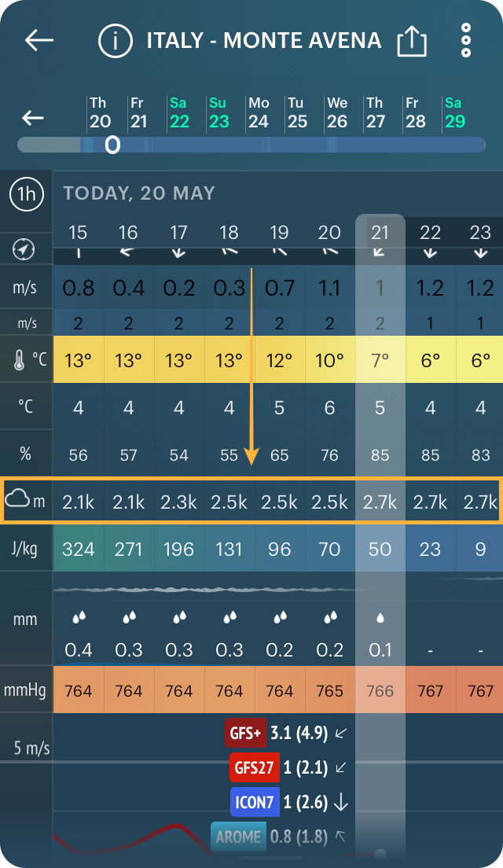Select the highlighted 21:00 hour column
The height and width of the screenshot is (868, 503).
point(380,233)
